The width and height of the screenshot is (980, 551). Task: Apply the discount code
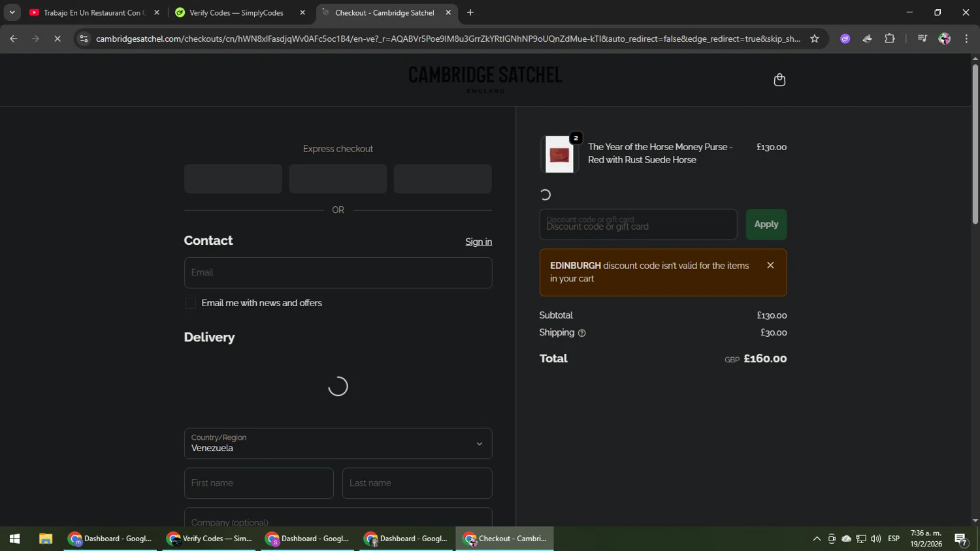[766, 225]
